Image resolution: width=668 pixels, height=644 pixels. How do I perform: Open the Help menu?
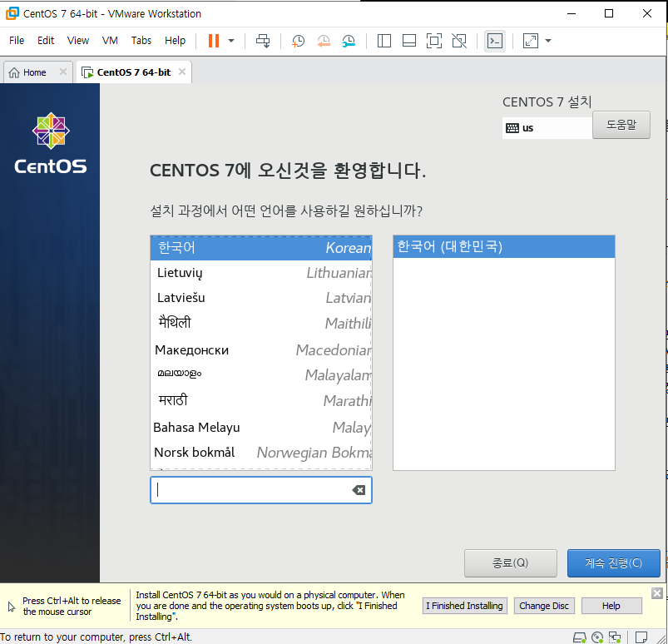[x=175, y=41]
